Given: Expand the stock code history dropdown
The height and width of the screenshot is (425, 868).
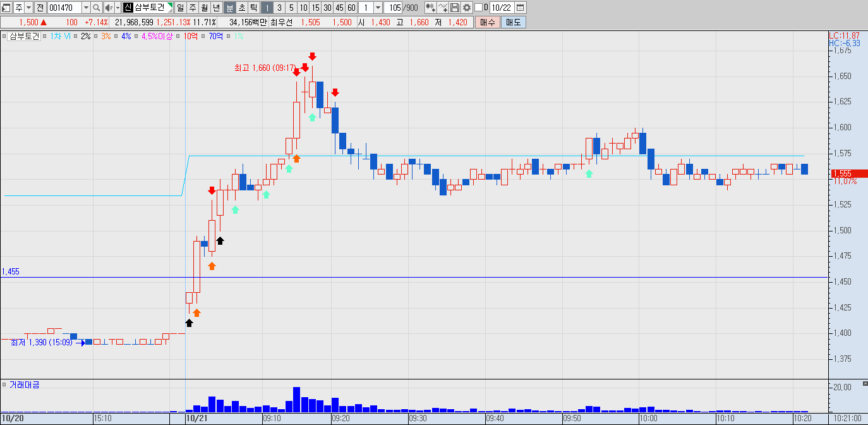Looking at the screenshot, I should [x=86, y=8].
